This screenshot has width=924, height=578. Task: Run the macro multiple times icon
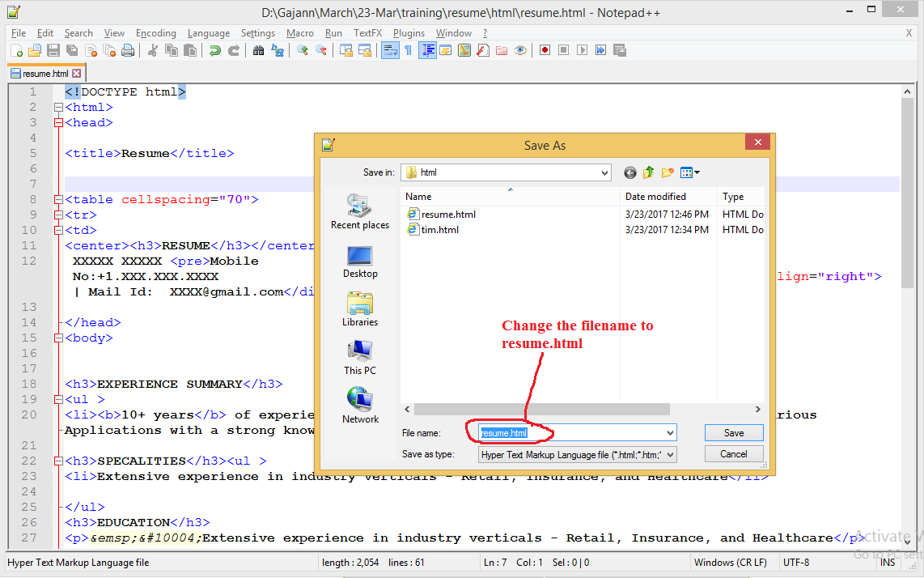[x=600, y=51]
